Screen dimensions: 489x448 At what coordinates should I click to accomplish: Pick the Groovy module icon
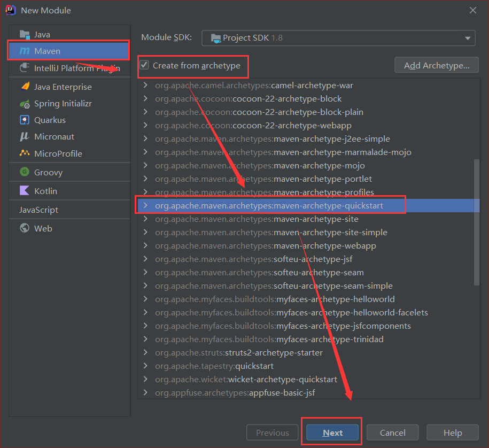pyautogui.click(x=25, y=172)
